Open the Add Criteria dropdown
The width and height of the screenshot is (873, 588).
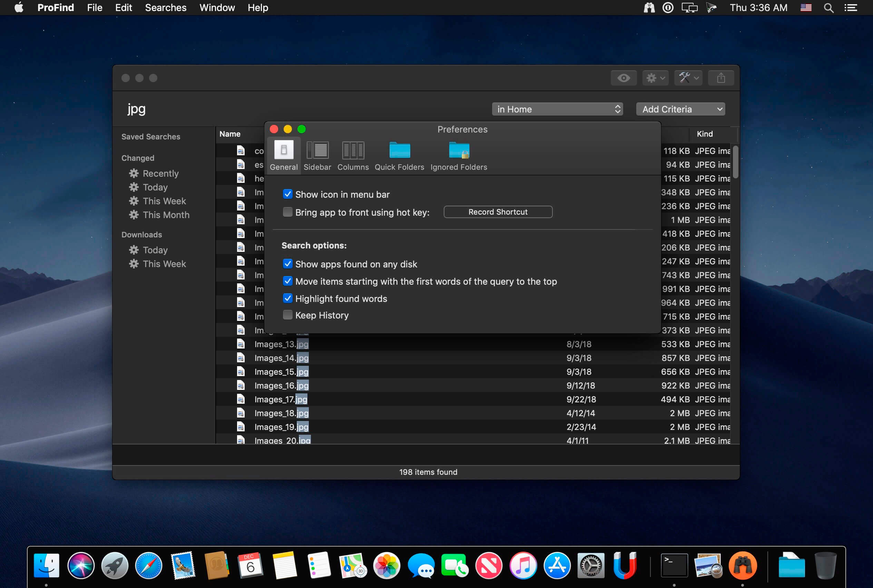(x=680, y=109)
